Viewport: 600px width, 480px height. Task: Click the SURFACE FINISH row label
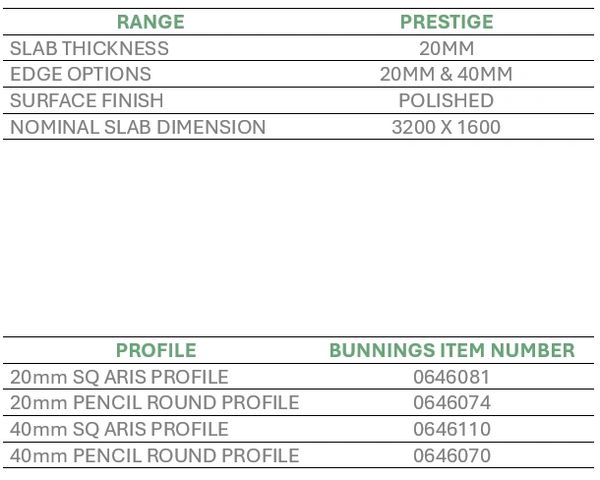coord(87,101)
